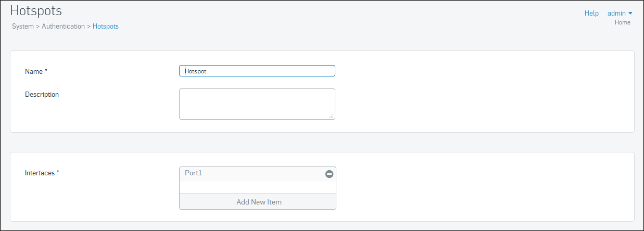
Task: Go to Home below admin
Action: coord(622,22)
